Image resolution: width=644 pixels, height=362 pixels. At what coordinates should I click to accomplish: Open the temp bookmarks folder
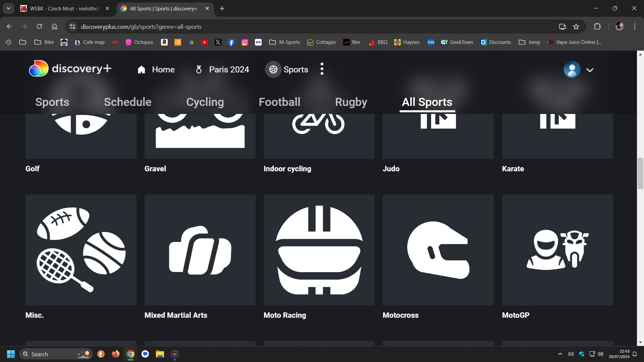tap(529, 42)
